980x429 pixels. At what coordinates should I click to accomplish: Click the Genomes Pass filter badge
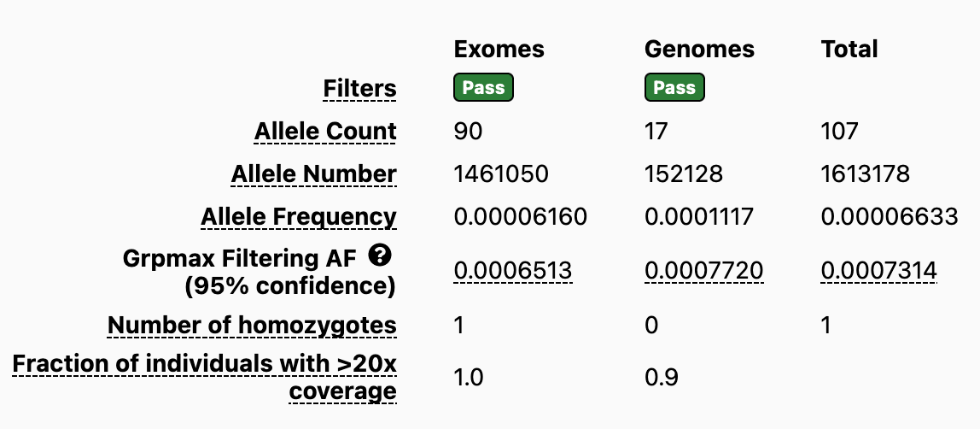674,87
